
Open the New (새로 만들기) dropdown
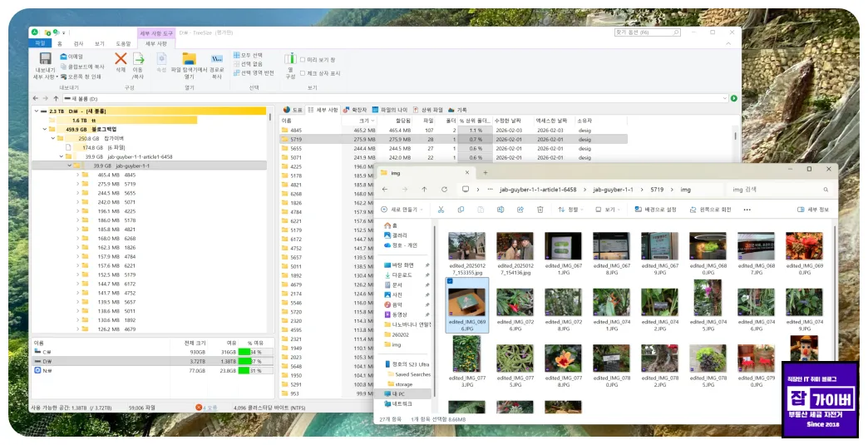[x=402, y=210]
